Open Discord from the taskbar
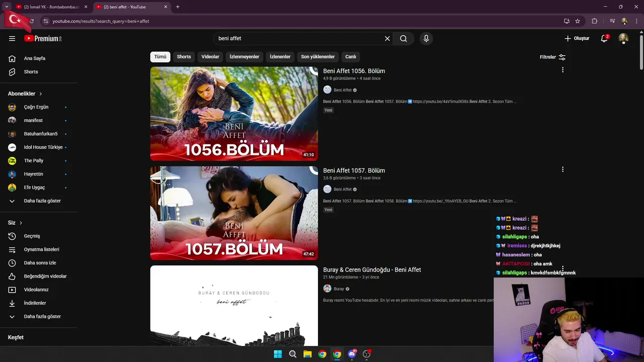 coord(352,354)
